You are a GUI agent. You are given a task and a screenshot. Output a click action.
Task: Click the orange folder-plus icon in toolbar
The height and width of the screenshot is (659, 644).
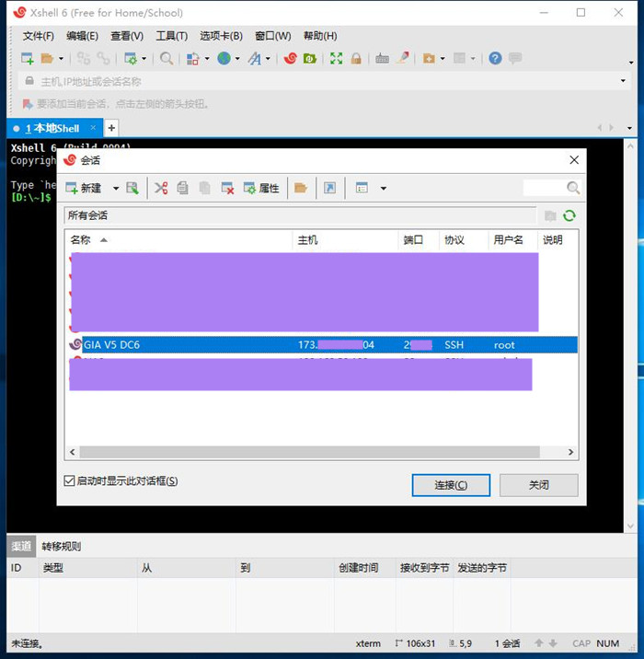tap(429, 58)
